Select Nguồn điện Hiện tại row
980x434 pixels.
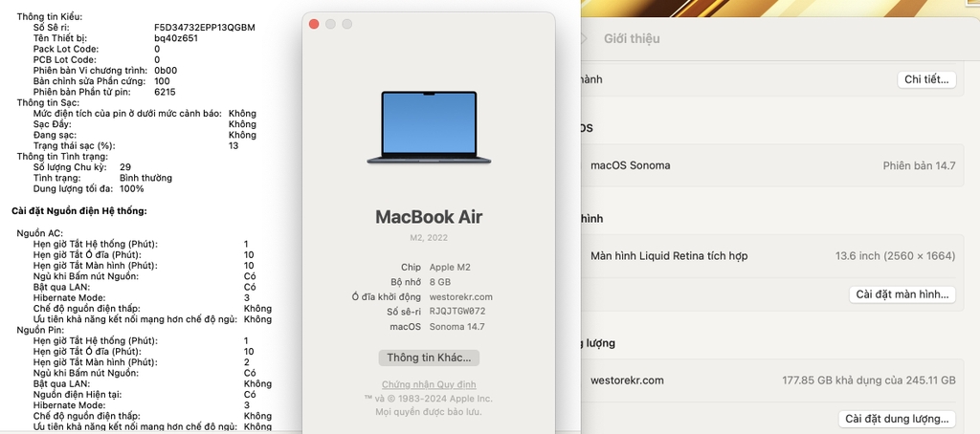145,395
